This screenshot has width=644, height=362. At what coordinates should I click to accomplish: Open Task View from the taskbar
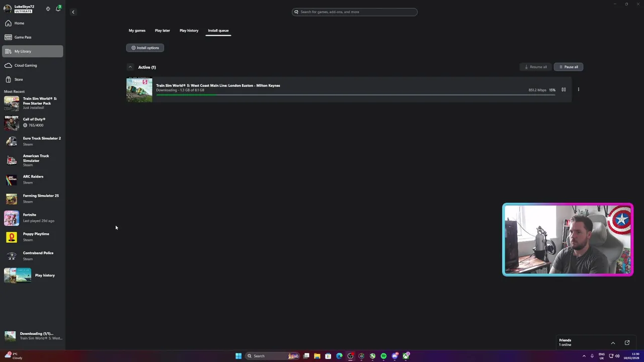[x=306, y=356]
